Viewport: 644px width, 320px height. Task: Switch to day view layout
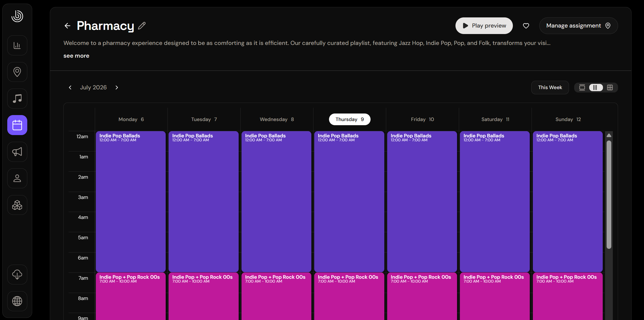[582, 88]
